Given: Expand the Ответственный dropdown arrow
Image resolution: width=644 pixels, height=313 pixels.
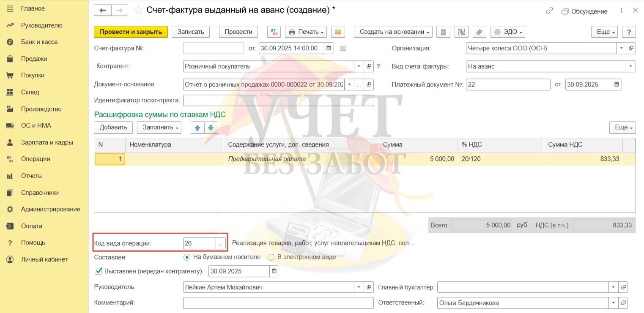Looking at the screenshot, I should (x=613, y=302).
